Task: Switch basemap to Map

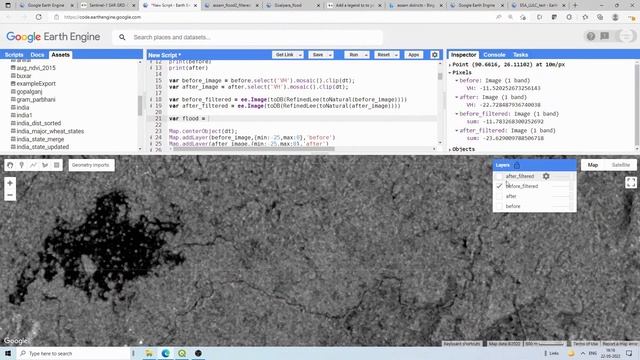Action: tap(593, 165)
